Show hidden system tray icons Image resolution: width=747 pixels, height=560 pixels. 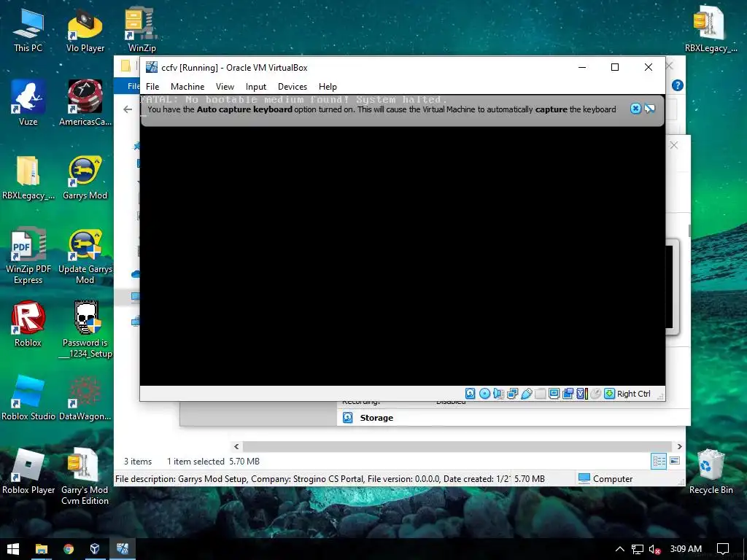coord(620,549)
